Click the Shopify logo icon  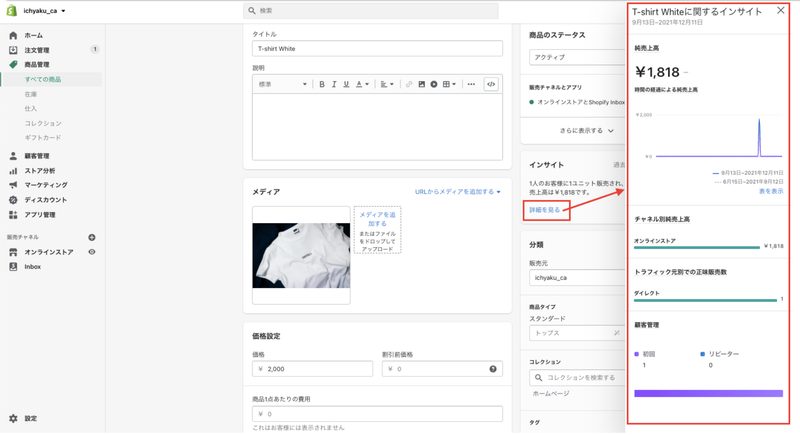pos(11,11)
